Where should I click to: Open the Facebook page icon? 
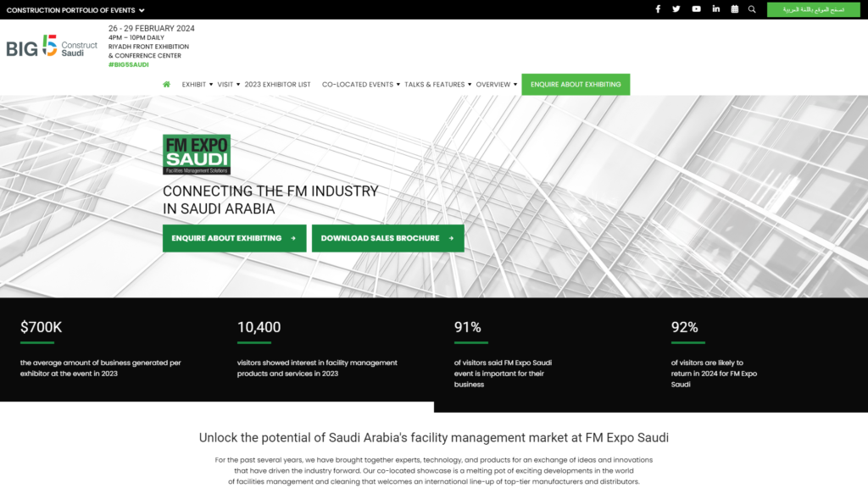658,8
